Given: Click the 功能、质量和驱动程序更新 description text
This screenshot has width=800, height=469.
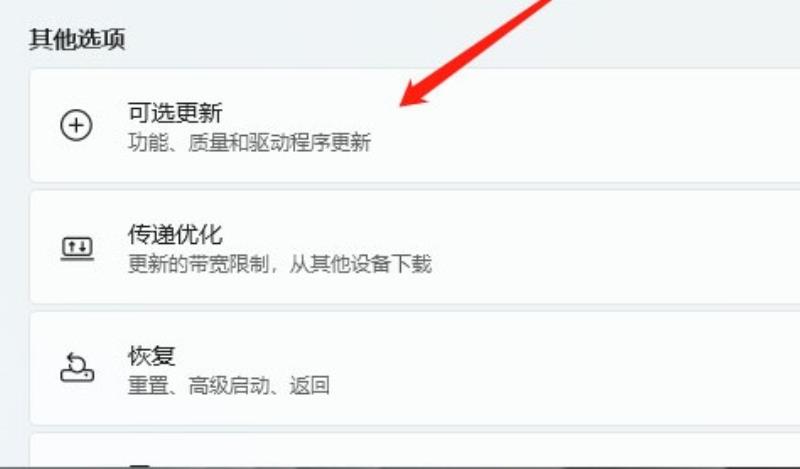Looking at the screenshot, I should (x=249, y=142).
